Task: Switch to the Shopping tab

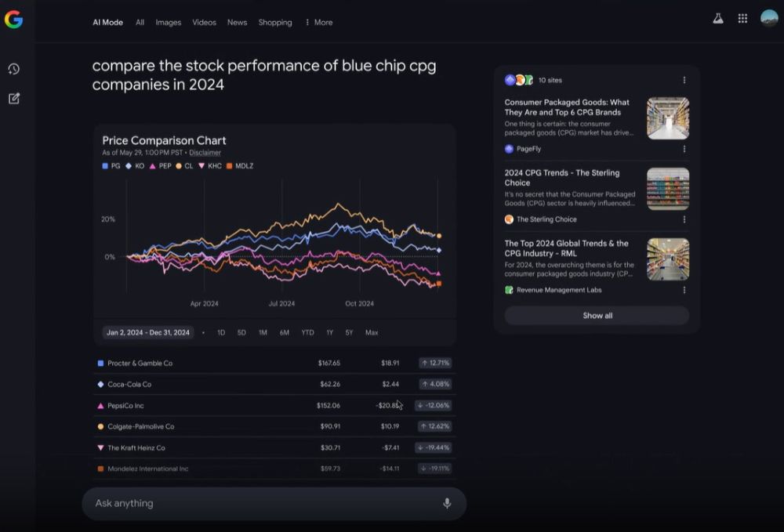Action: 275,23
